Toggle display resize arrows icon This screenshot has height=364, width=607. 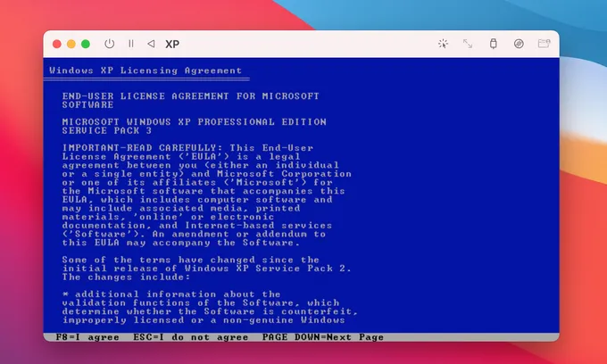[x=468, y=44]
